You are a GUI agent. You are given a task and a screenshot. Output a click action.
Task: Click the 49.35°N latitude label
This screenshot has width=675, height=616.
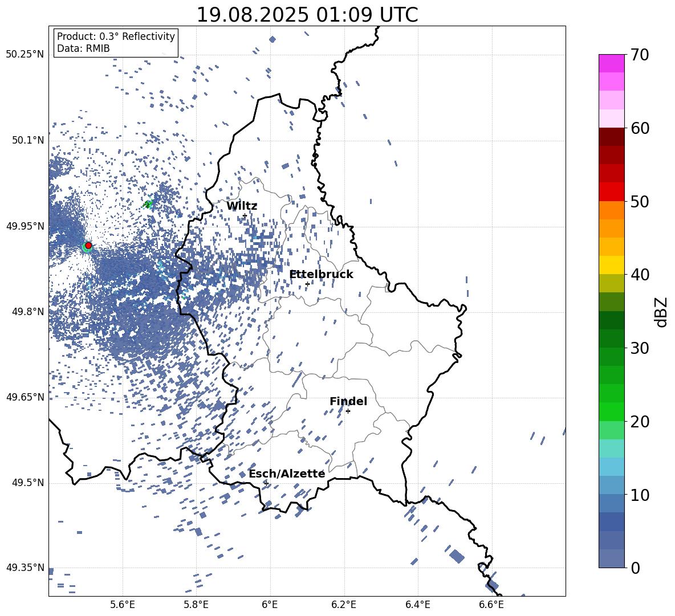(25, 568)
